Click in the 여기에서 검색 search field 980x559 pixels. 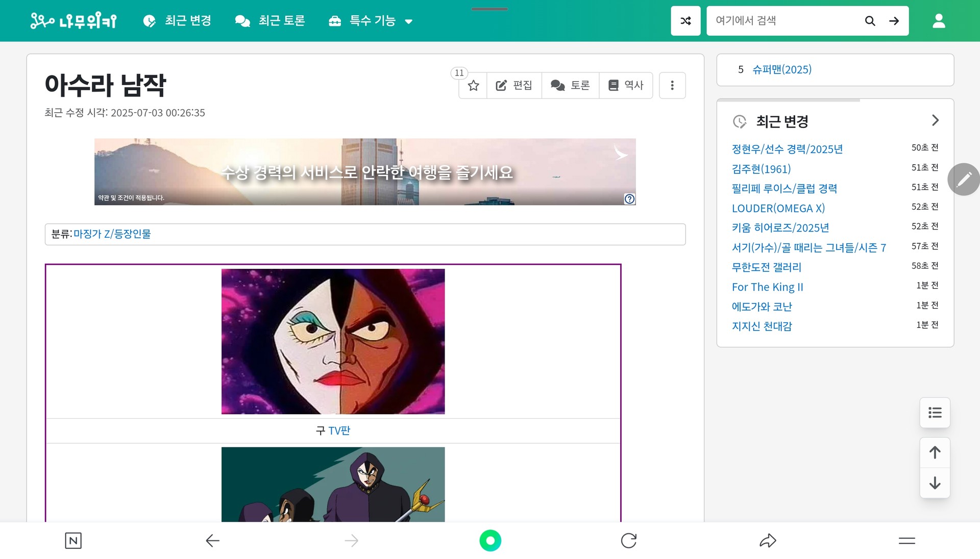pyautogui.click(x=783, y=21)
